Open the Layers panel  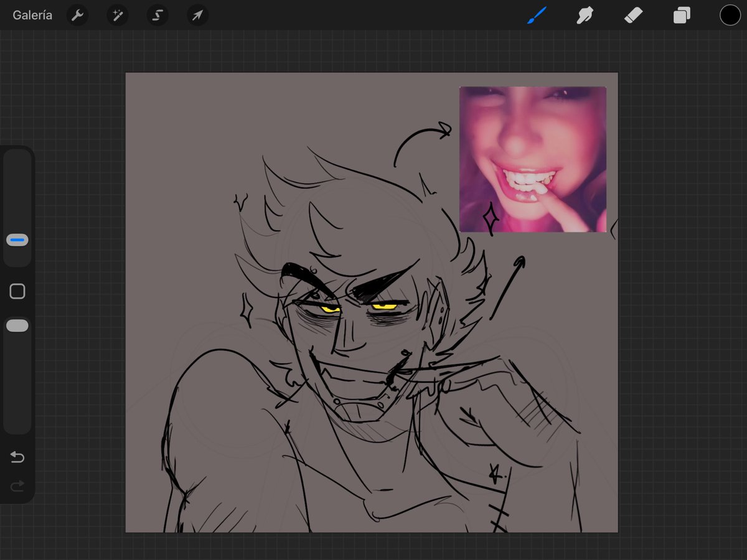coord(682,16)
